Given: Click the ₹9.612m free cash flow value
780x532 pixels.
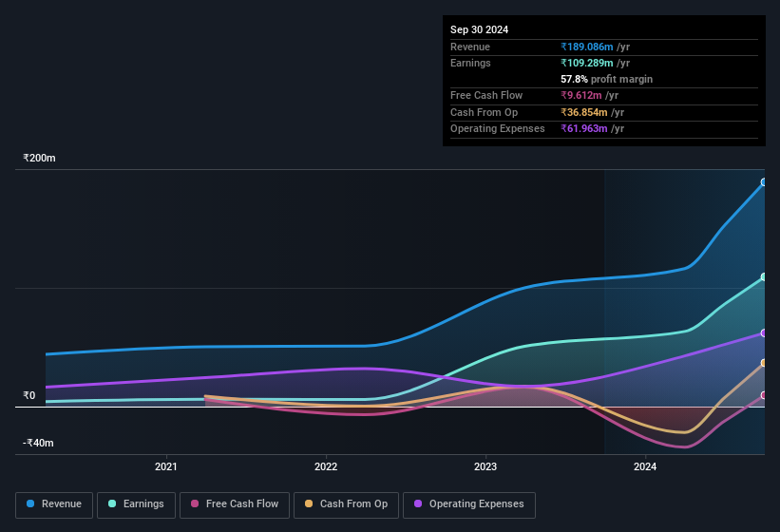Looking at the screenshot, I should point(581,95).
